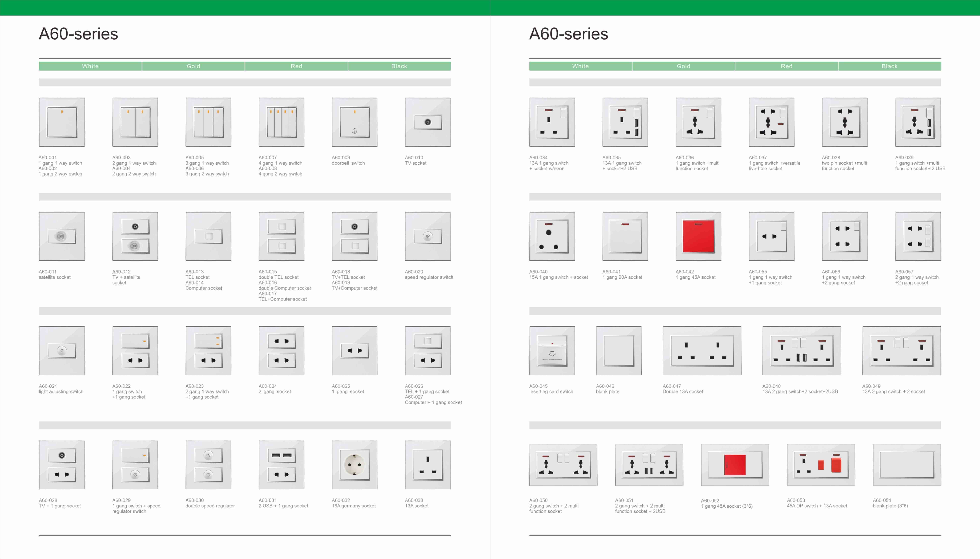Click the A60-031 2 USB socket image
The width and height of the screenshot is (980, 559).
pos(281,465)
